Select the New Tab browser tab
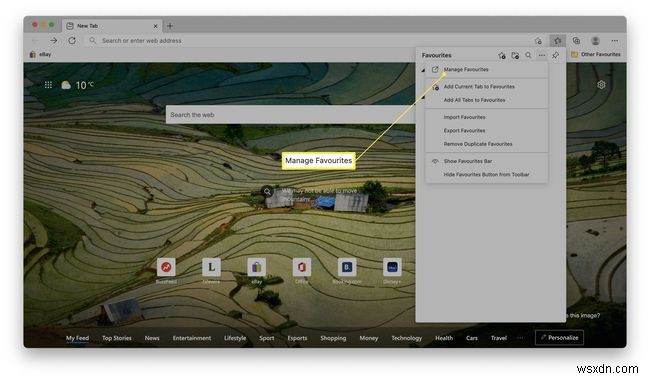This screenshot has height=379, width=650. (x=112, y=26)
